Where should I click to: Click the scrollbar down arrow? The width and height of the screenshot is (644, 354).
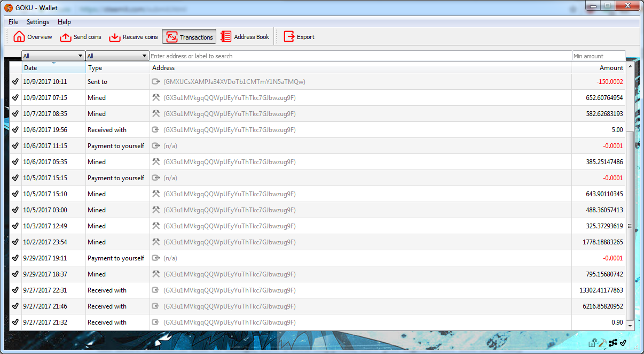point(630,325)
